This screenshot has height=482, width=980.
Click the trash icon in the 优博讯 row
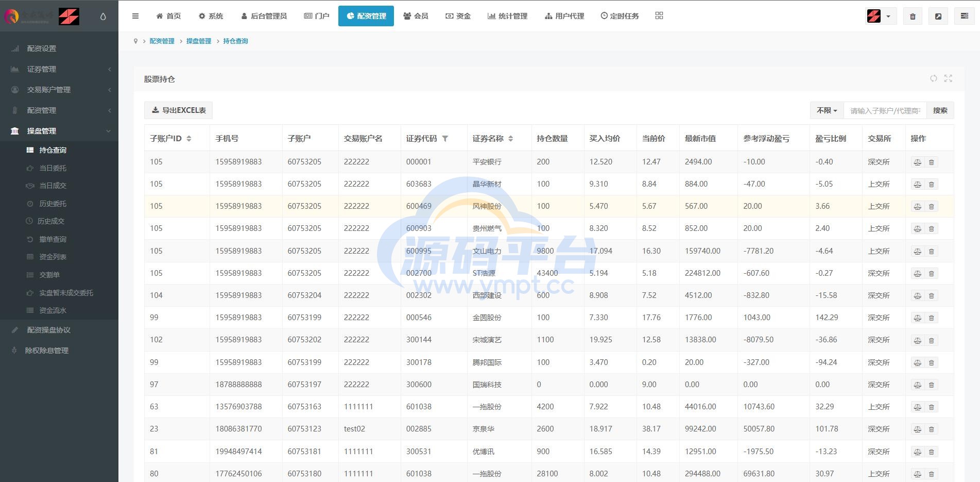931,452
